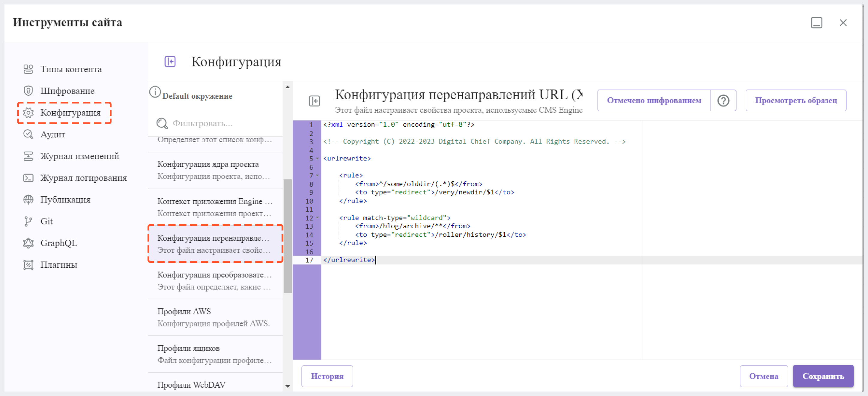The width and height of the screenshot is (868, 396).
Task: Close the Инструменты сайта dialog
Action: click(x=843, y=22)
